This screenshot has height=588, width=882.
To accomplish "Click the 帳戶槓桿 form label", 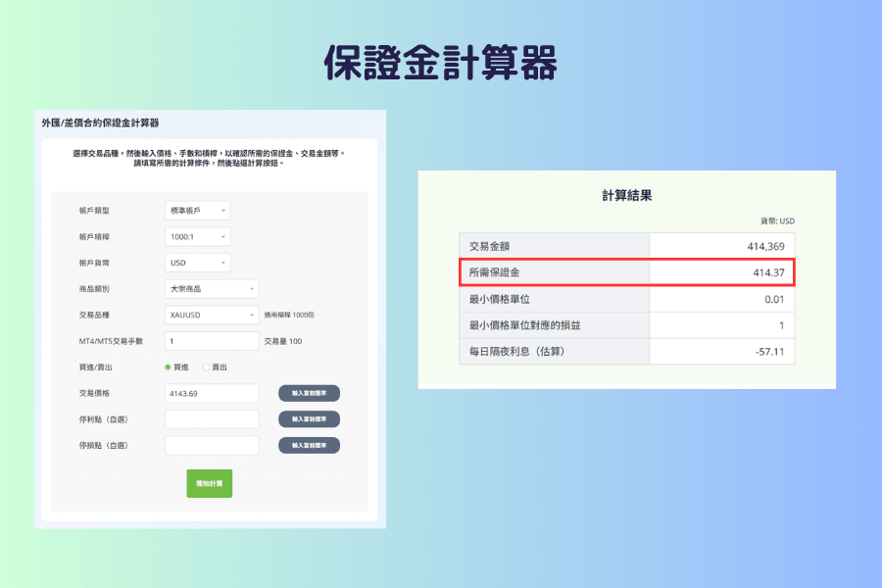I will click(x=94, y=237).
